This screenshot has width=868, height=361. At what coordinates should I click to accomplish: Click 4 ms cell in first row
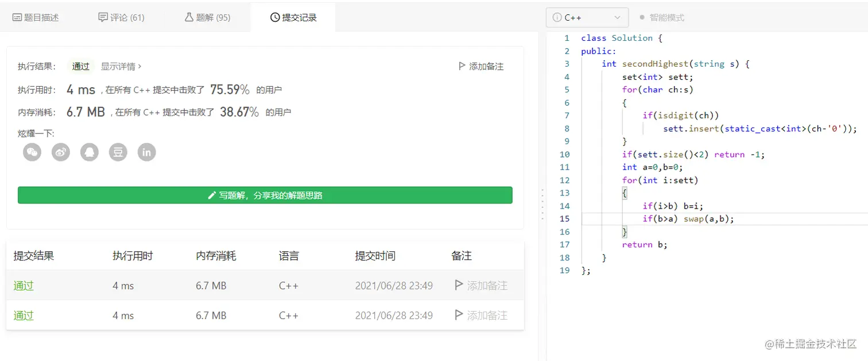pos(123,285)
